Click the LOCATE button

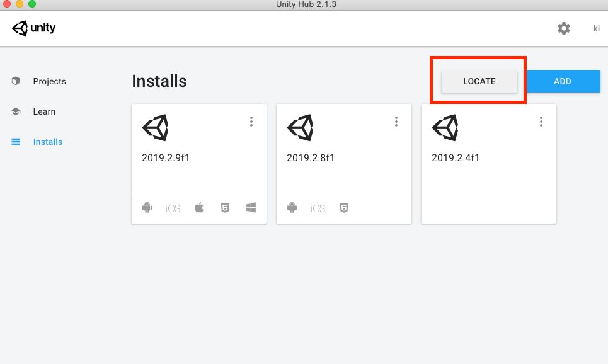click(x=479, y=81)
